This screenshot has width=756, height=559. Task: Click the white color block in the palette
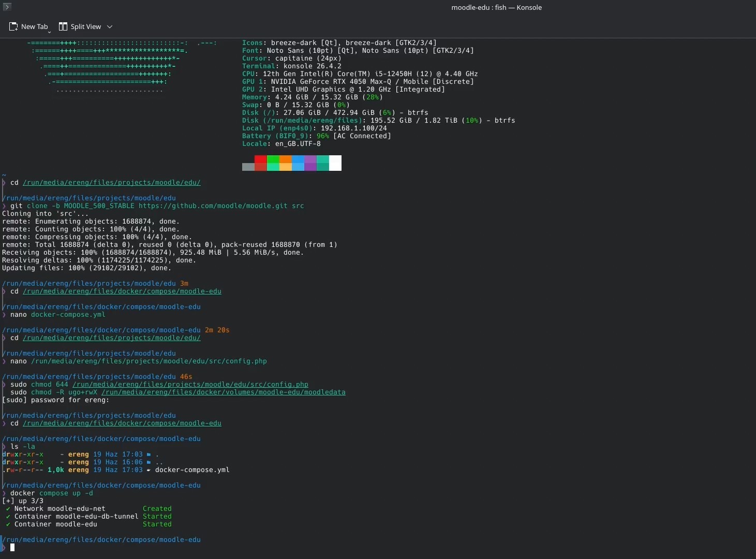[335, 163]
